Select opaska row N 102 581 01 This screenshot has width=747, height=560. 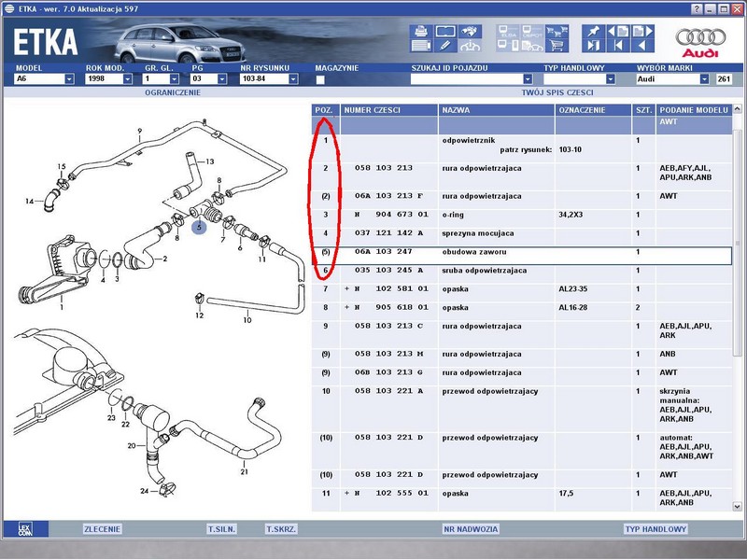point(522,293)
